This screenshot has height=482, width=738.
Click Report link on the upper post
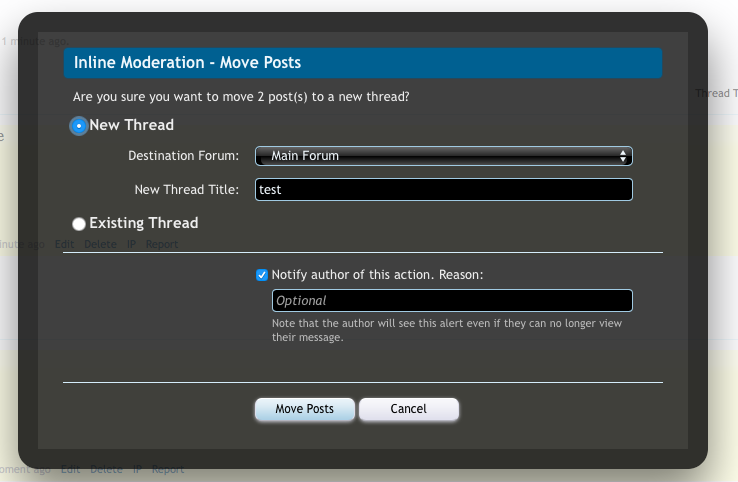[x=162, y=244]
